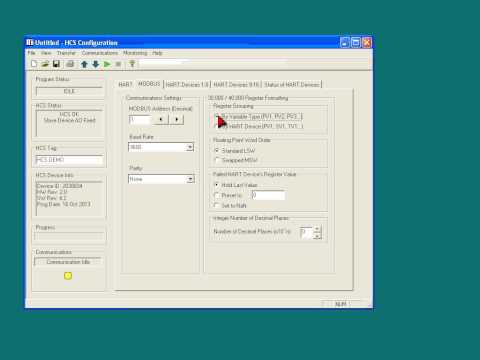Viewport: 480px width, 360px height.
Task: Click the Save floppy disk icon
Action: (x=56, y=64)
